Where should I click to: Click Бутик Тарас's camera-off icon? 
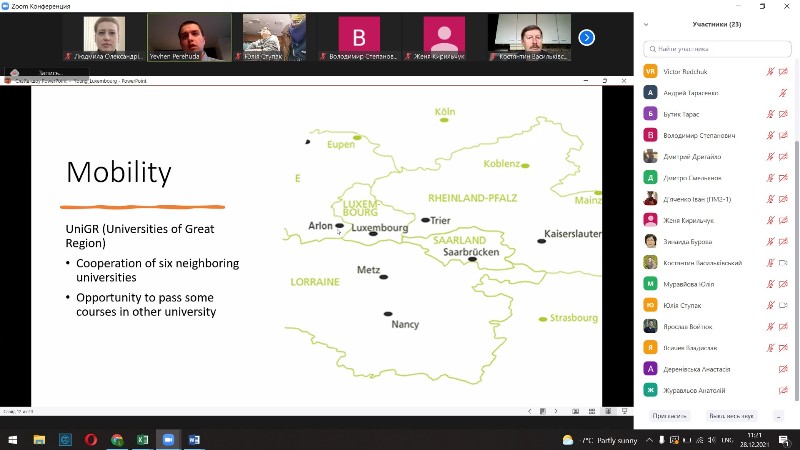[x=783, y=114]
